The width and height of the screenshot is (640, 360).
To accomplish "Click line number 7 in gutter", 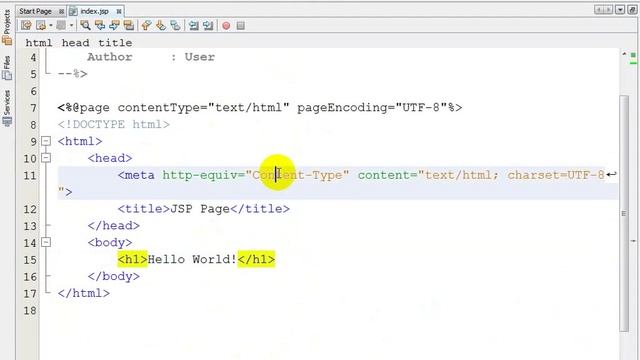I will point(33,108).
